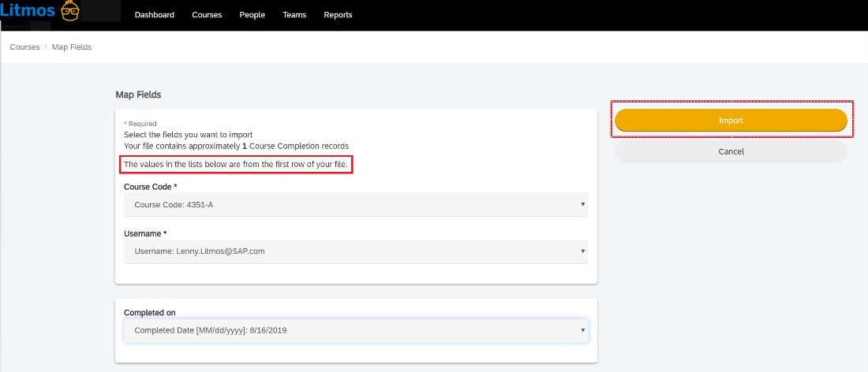Image resolution: width=868 pixels, height=372 pixels.
Task: Click 'The values in the lists below' sentence
Action: (x=235, y=164)
